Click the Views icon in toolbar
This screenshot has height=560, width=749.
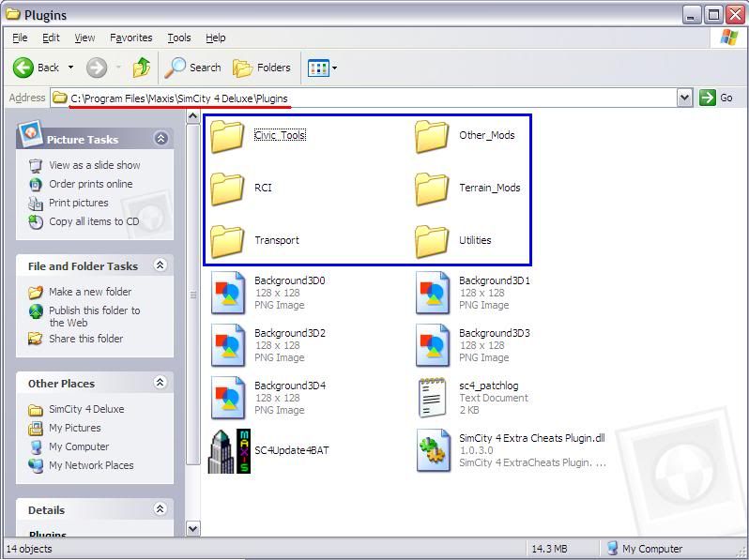[318, 68]
